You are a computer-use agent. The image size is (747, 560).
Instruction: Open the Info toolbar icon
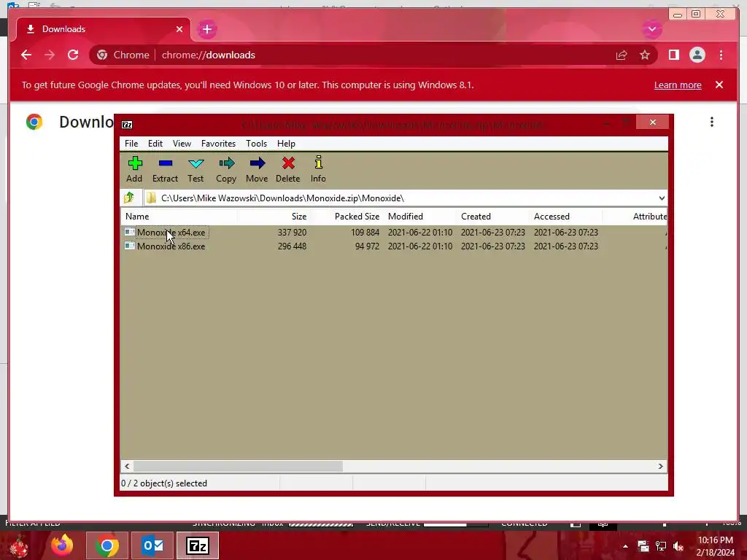click(x=318, y=169)
